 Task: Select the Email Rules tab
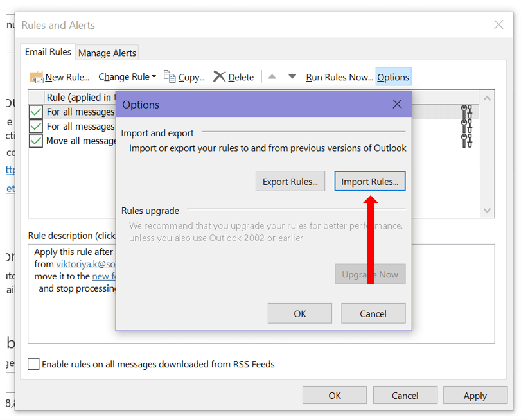[x=48, y=52]
